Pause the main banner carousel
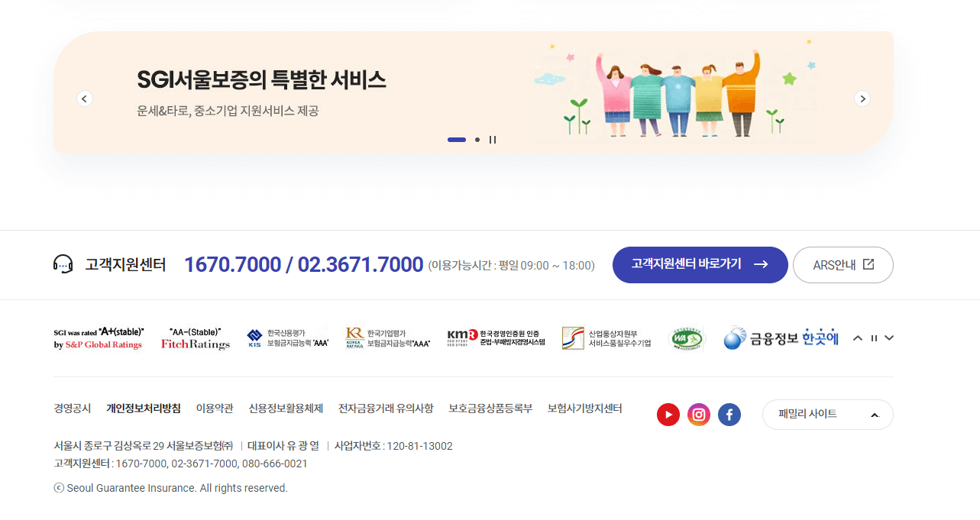Image resolution: width=980 pixels, height=520 pixels. click(493, 140)
